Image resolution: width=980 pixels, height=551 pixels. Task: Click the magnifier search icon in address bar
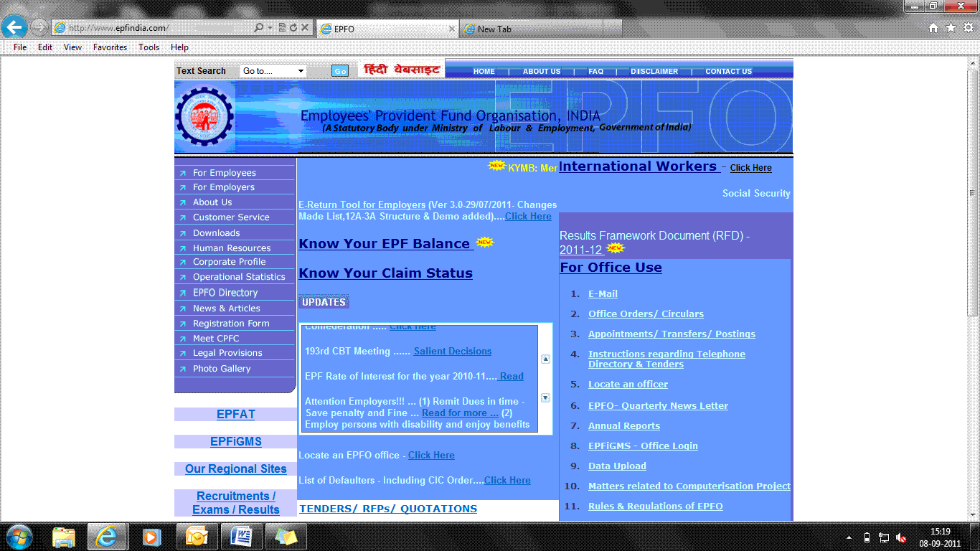pyautogui.click(x=258, y=28)
